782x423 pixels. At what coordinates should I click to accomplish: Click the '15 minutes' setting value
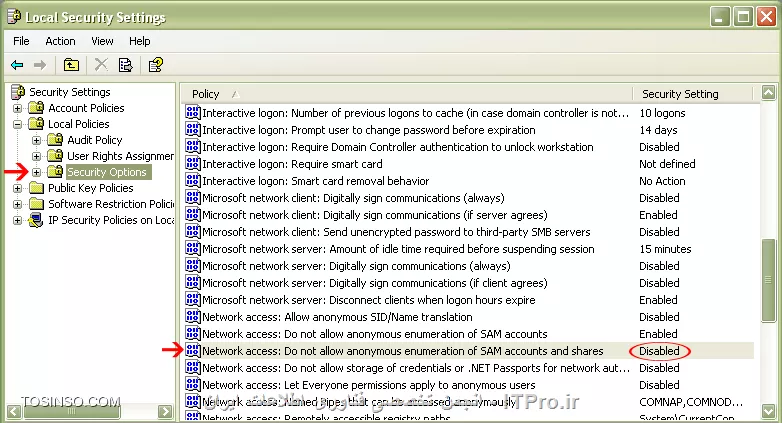pos(665,248)
